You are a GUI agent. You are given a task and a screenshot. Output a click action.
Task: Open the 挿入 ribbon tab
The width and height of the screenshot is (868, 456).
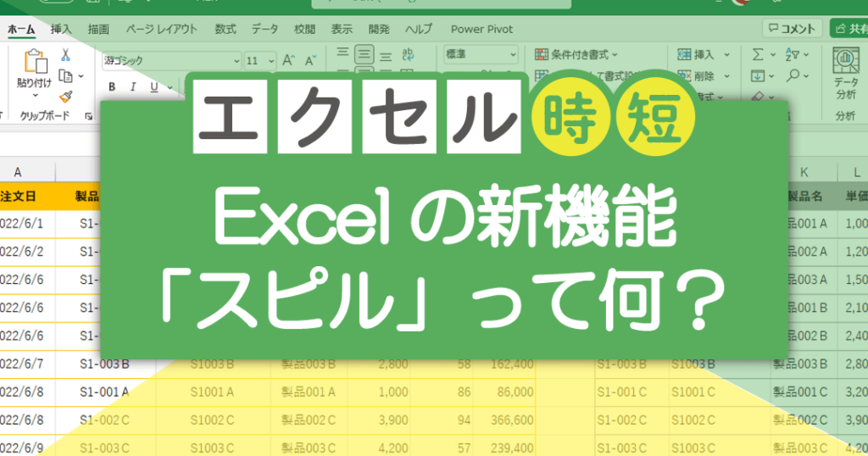tap(61, 30)
